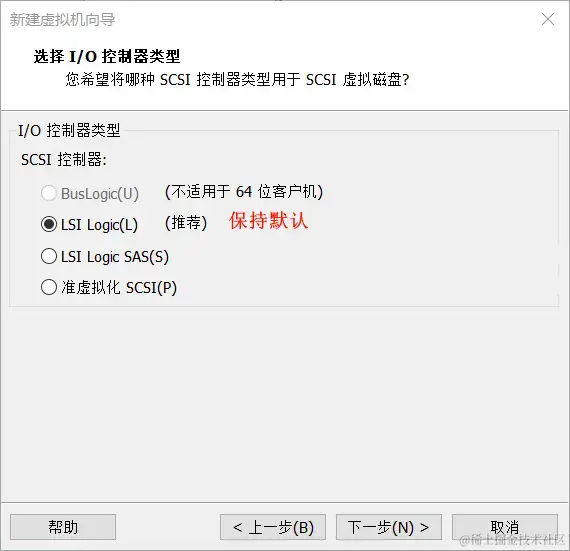This screenshot has height=551, width=570.
Task: Click the "SCSI 控制器:" label
Action: 64,160
